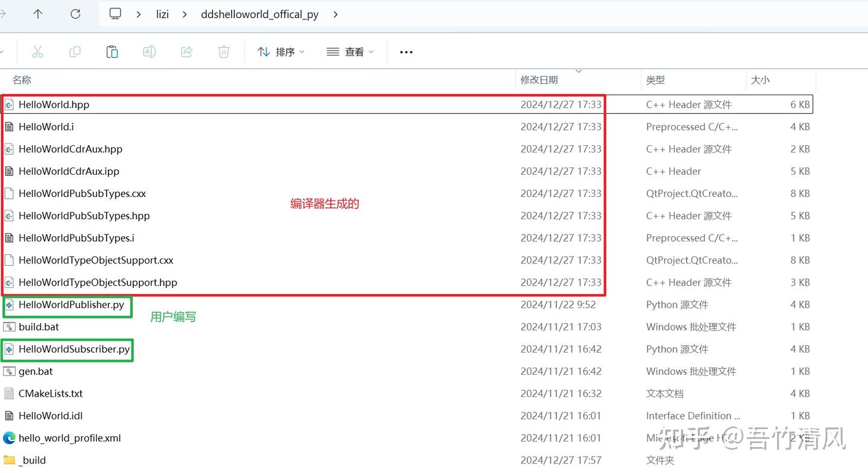The image size is (868, 473).
Task: Select the hello_world_profile.xml Edge icon
Action: tap(9, 438)
